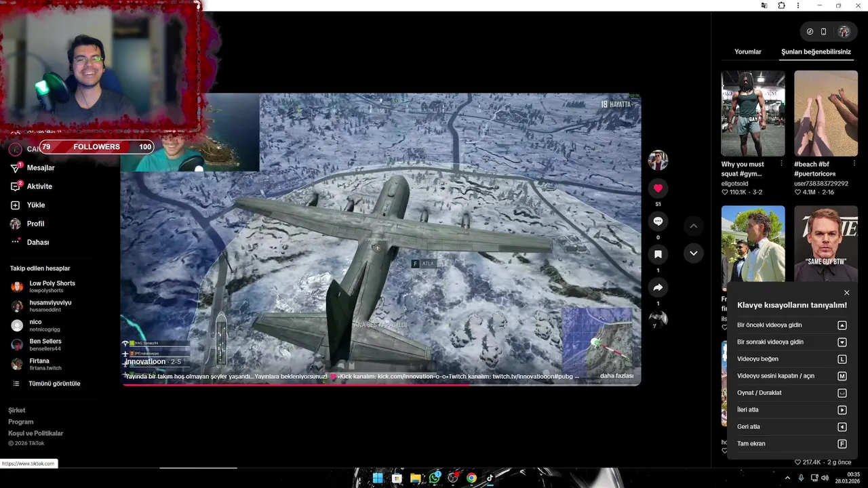Click the browser translate icon
The image size is (868, 488).
pos(764,5)
